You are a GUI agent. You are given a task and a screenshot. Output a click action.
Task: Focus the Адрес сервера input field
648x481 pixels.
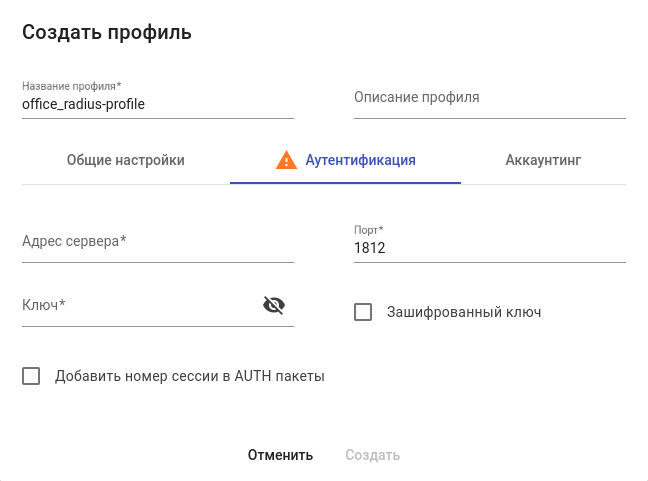[157, 242]
